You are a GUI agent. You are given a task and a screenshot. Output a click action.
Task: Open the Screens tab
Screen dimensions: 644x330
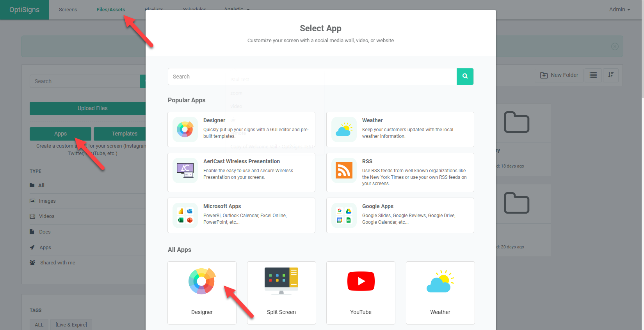[x=68, y=9]
